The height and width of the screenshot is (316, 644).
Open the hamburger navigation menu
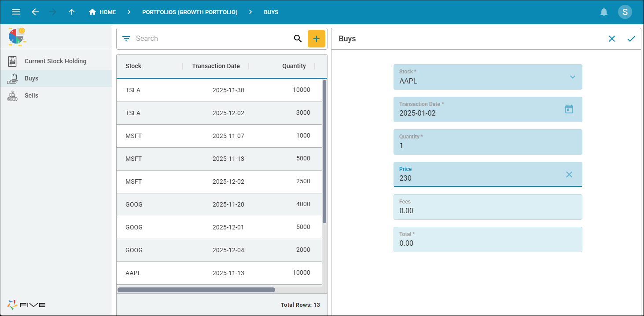click(16, 12)
